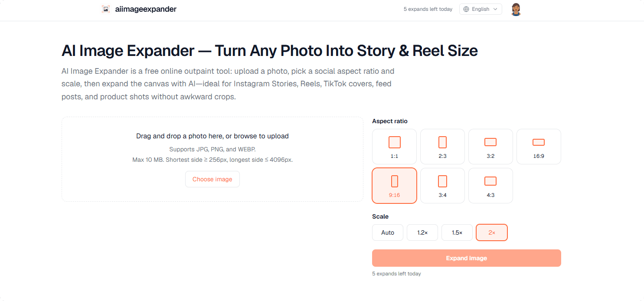
Task: Choose the 2:3 portrait ratio icon
Action: [442, 142]
